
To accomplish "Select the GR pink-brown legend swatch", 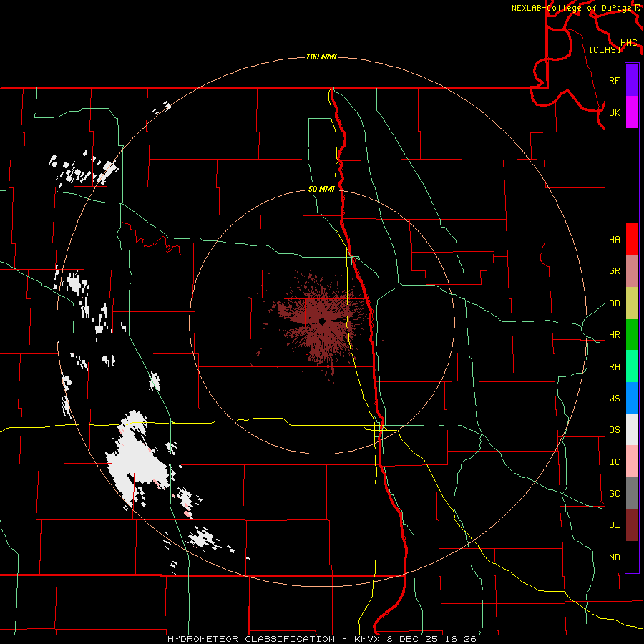I will 632,270.
